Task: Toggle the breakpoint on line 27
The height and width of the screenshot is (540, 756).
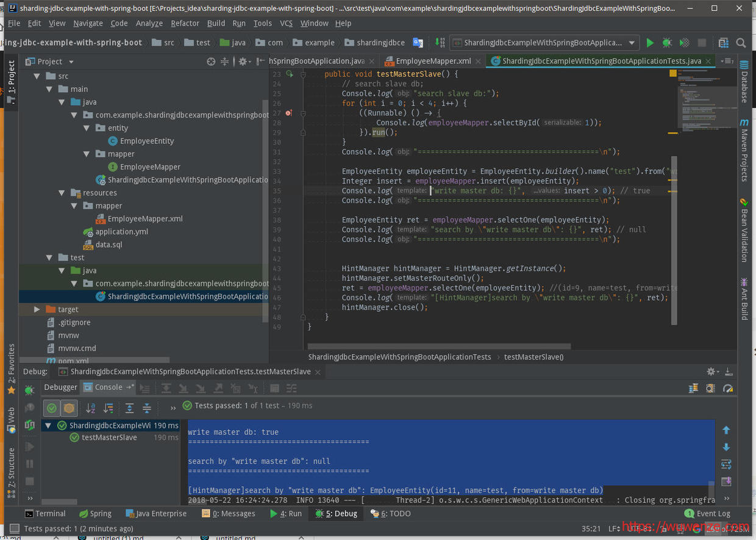Action: [289, 113]
